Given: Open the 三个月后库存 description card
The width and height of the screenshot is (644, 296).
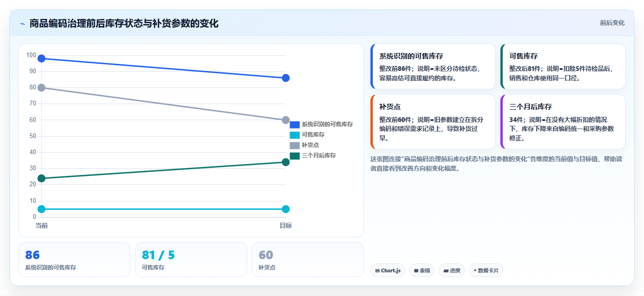Looking at the screenshot, I should [563, 122].
